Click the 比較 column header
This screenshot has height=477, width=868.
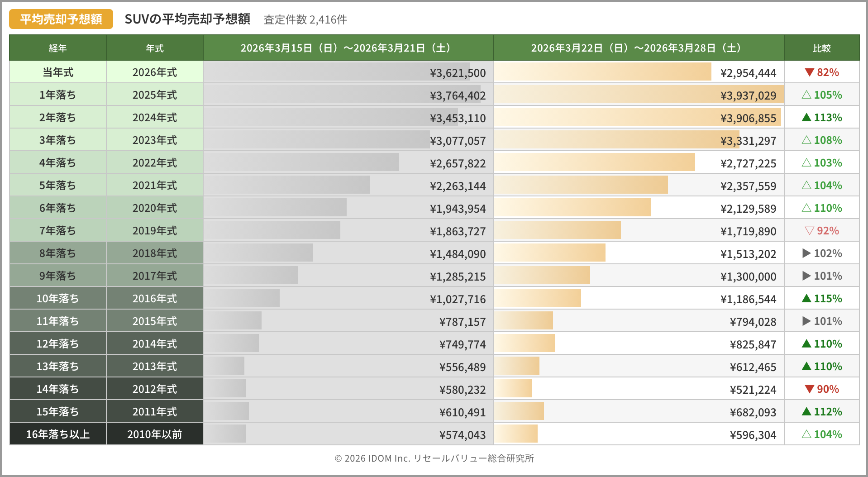[821, 48]
